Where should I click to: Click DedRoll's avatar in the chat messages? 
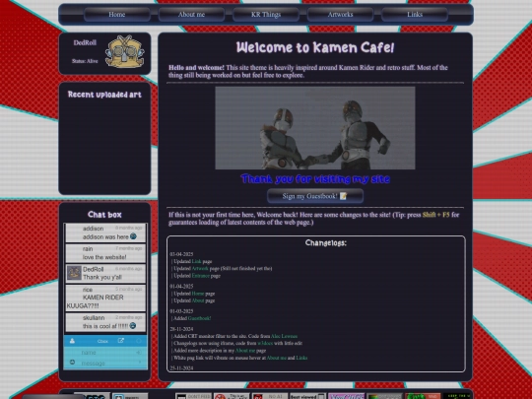coord(74,273)
